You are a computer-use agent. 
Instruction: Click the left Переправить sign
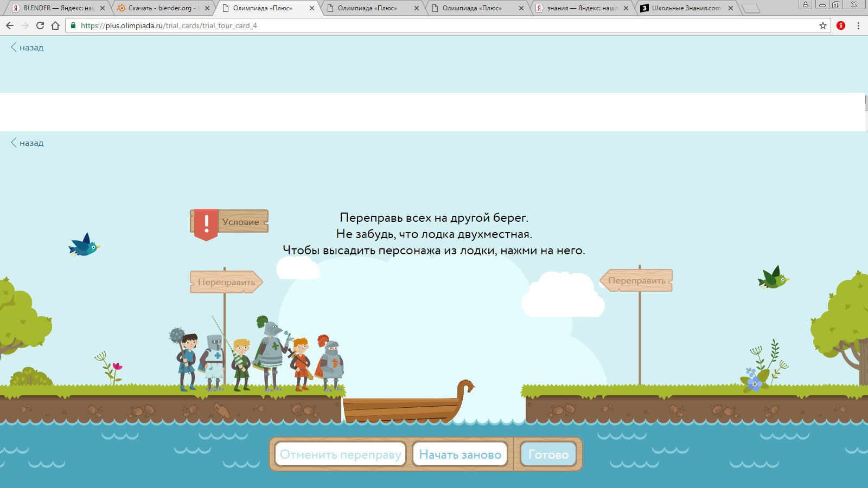point(226,282)
